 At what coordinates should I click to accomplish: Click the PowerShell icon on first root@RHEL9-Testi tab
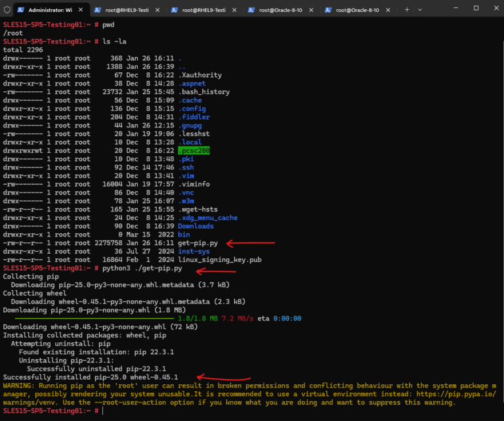coord(97,10)
